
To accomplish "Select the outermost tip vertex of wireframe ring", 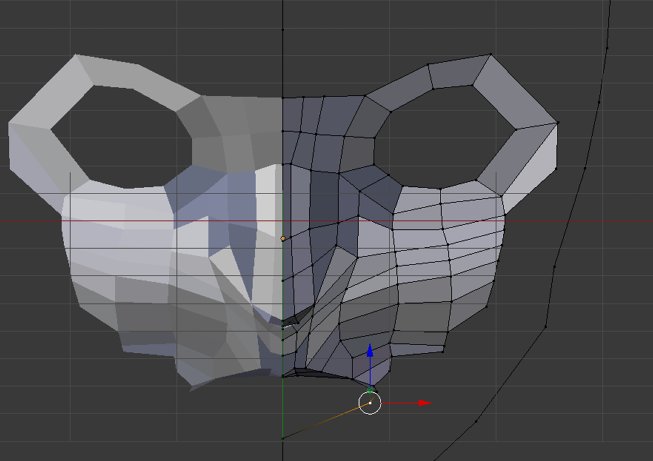I will (557, 122).
